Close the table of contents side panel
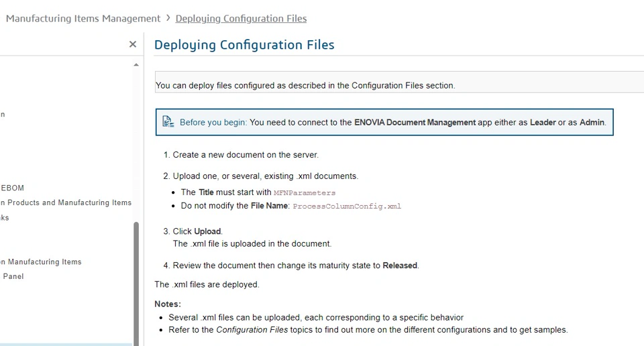Image resolution: width=644 pixels, height=346 pixels. pyautogui.click(x=133, y=44)
